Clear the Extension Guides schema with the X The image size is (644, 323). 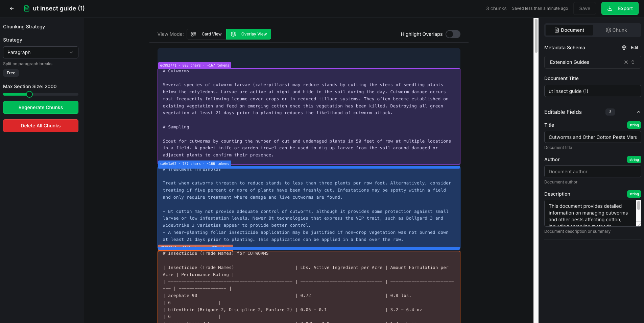626,62
